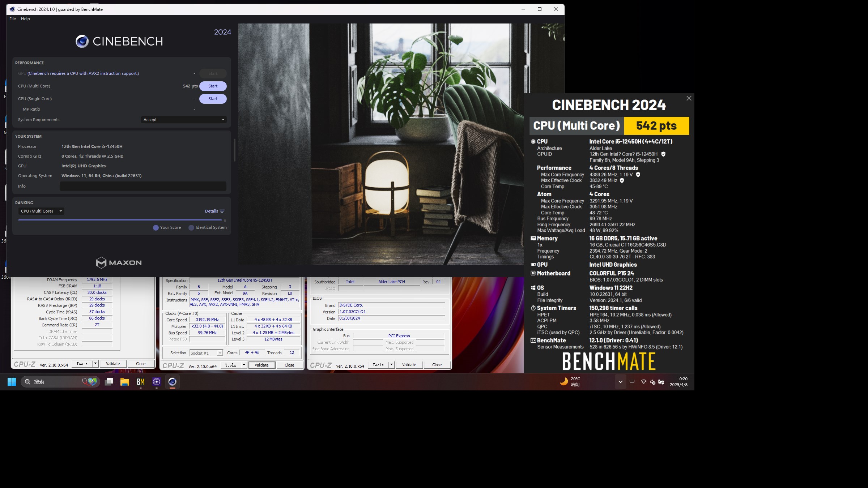Click the volume icon in system tray

(653, 382)
